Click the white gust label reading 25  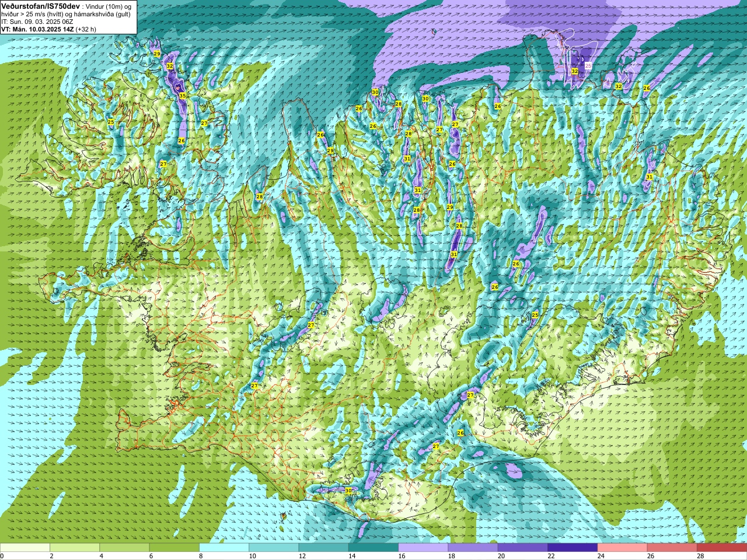click(588, 66)
